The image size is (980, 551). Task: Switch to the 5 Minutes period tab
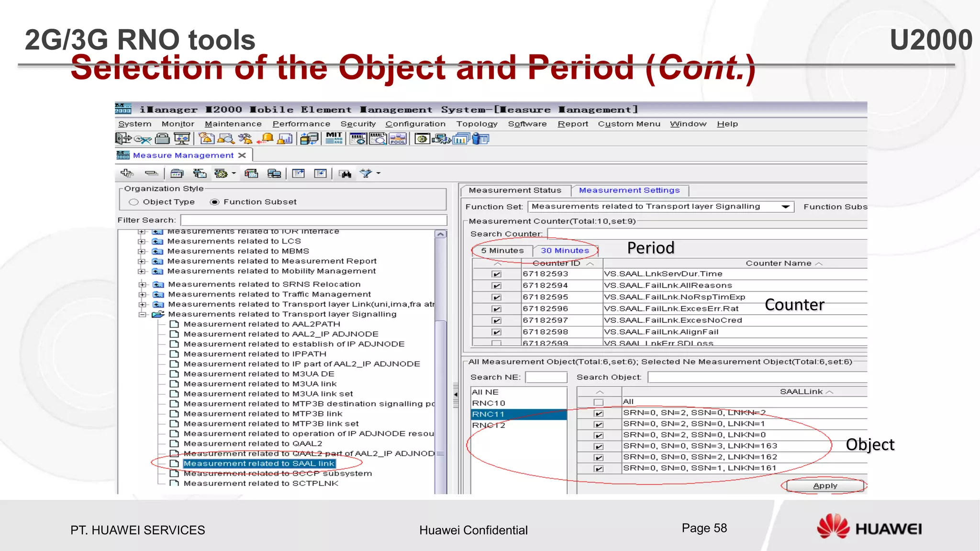(502, 251)
